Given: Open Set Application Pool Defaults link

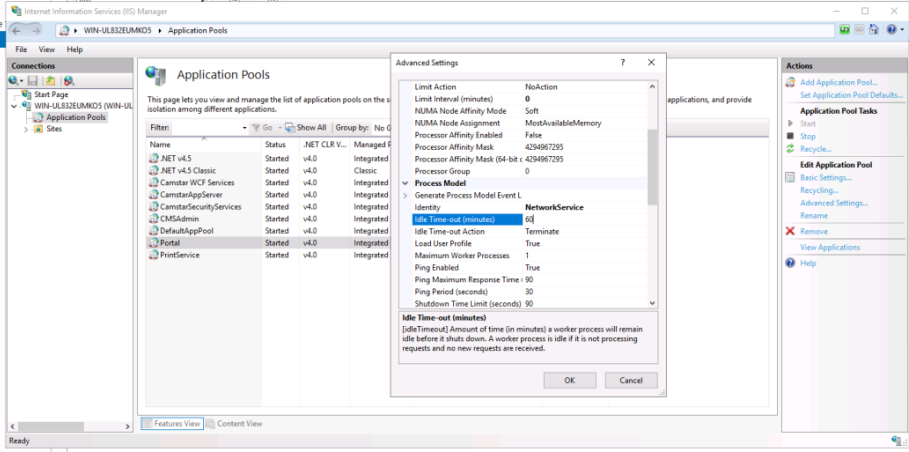Looking at the screenshot, I should click(852, 95).
